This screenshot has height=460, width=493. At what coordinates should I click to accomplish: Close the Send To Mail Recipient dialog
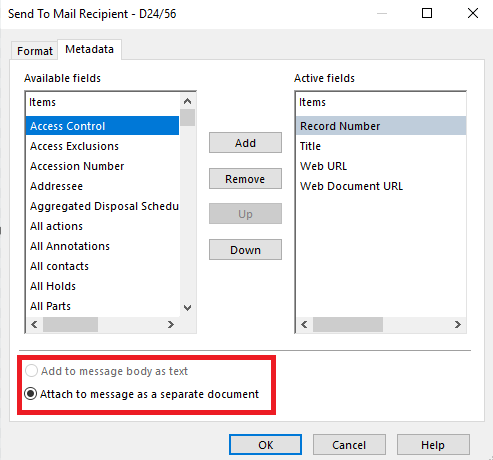pyautogui.click(x=473, y=13)
